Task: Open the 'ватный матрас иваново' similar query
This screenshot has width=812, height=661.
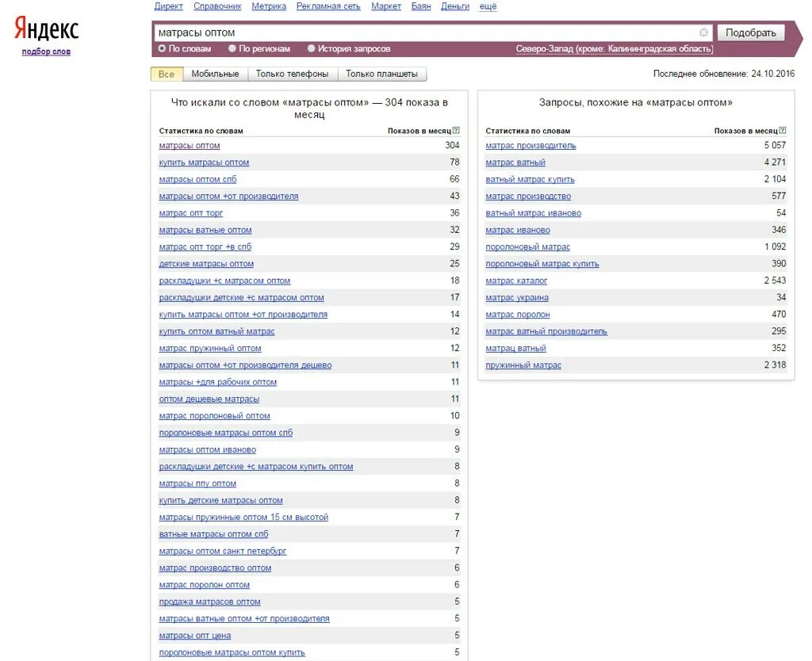Action: tap(534, 212)
